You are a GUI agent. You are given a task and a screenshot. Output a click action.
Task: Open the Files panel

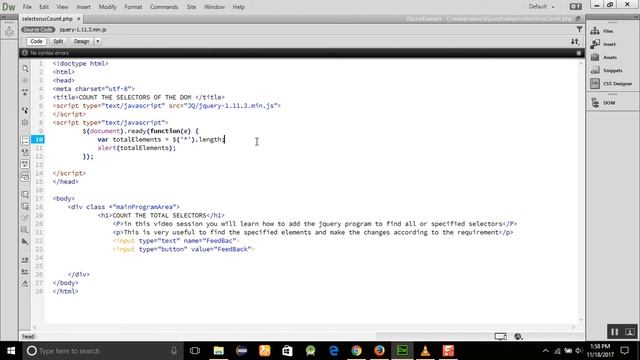pyautogui.click(x=602, y=31)
